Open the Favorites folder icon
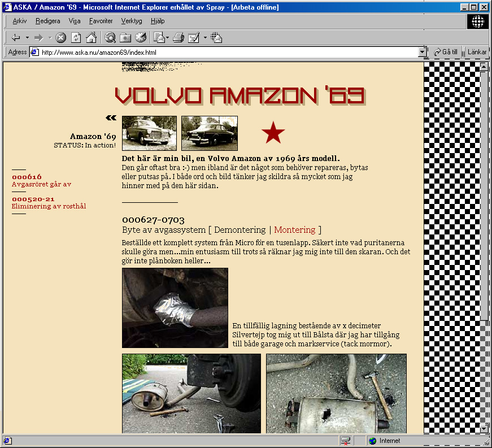This screenshot has width=492, height=448. 125,38
